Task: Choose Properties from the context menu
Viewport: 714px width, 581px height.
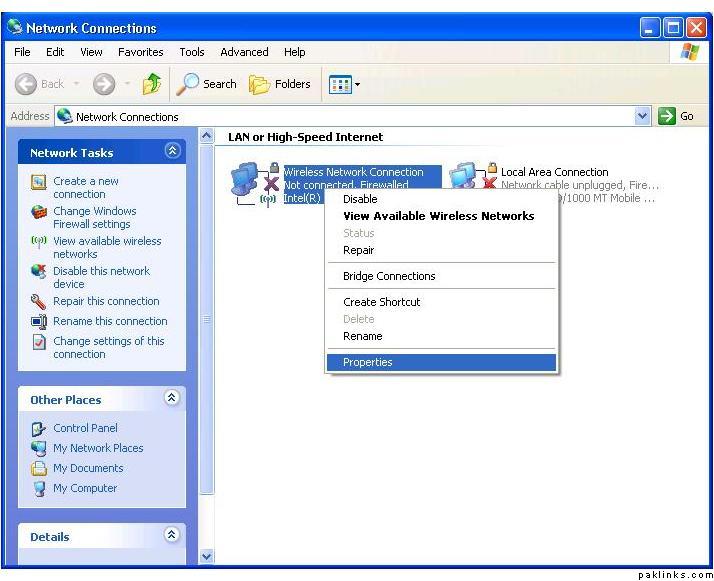Action: click(x=441, y=362)
